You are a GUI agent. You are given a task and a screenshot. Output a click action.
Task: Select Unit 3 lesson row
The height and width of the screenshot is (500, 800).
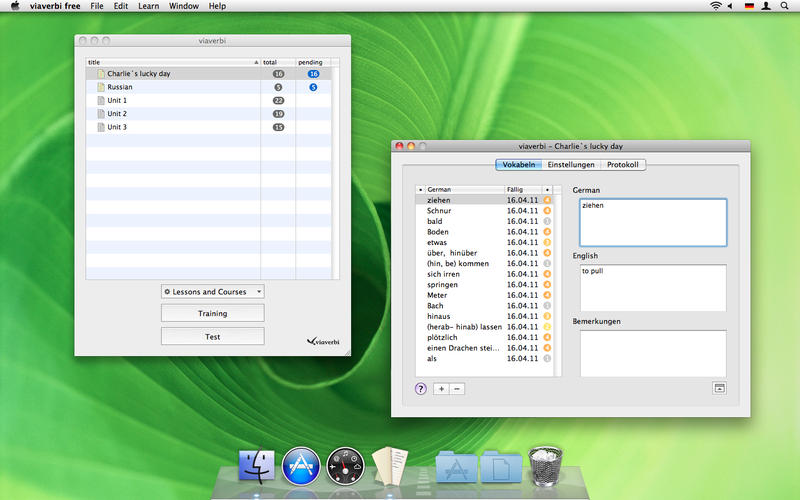(x=209, y=127)
